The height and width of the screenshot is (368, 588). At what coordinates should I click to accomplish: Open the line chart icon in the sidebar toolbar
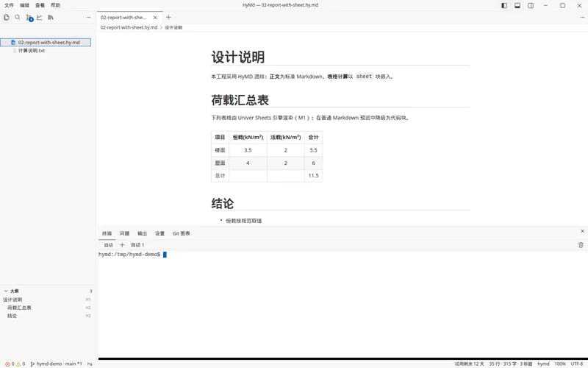coord(40,17)
